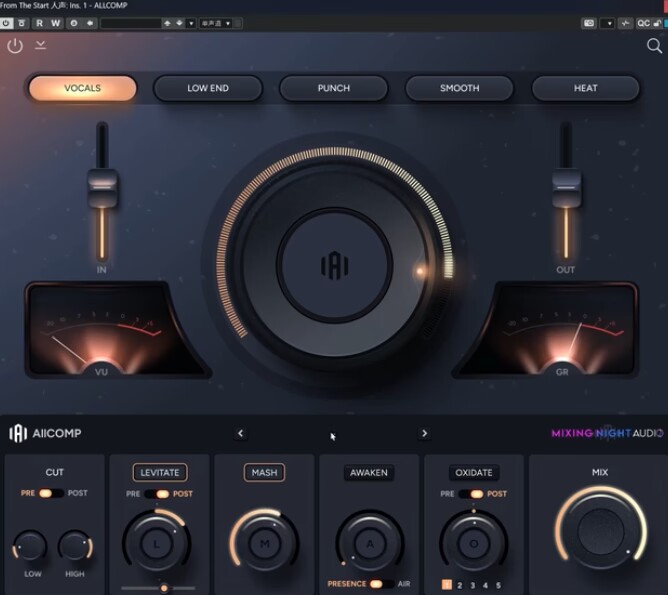This screenshot has width=668, height=595.
Task: Click the LEVITATE L knob
Action: 156,544
